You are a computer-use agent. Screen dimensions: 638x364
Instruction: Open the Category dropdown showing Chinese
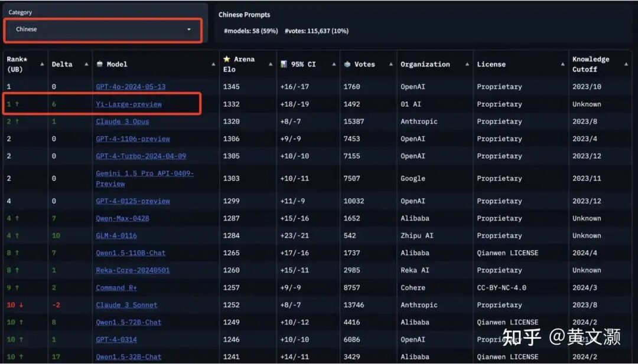pyautogui.click(x=103, y=29)
